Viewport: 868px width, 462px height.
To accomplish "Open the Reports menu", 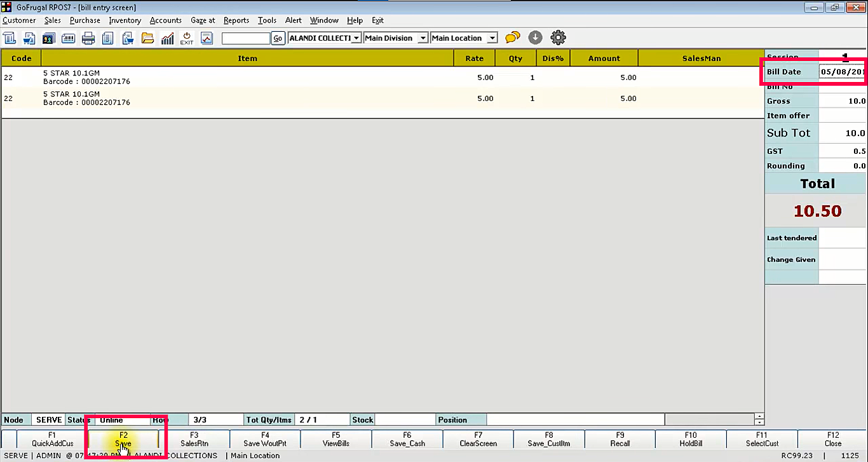I will [236, 20].
